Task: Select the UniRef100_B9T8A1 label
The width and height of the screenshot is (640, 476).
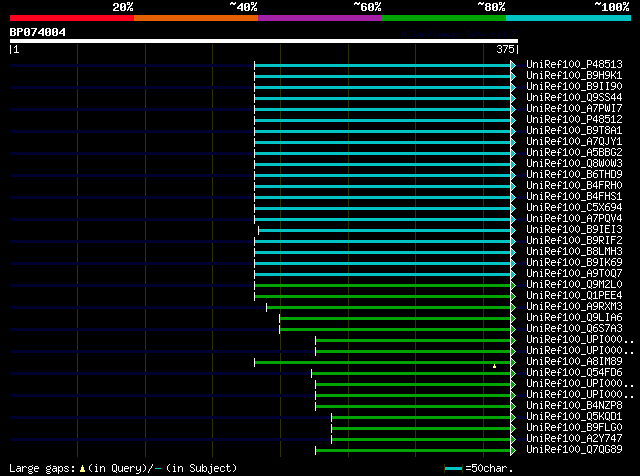Action: (x=574, y=131)
